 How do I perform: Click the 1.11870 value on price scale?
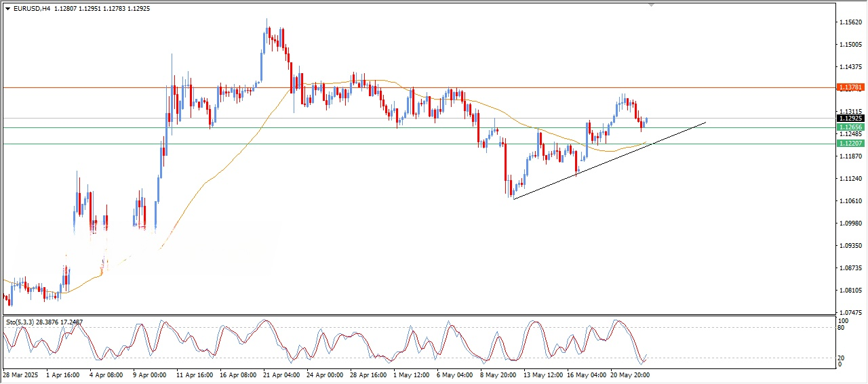[850, 156]
